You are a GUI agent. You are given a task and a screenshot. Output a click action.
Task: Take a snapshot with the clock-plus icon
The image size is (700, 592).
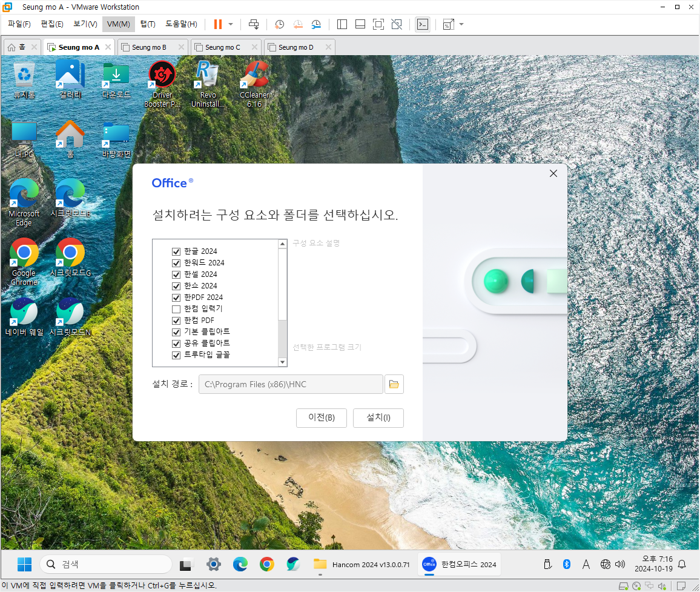280,24
